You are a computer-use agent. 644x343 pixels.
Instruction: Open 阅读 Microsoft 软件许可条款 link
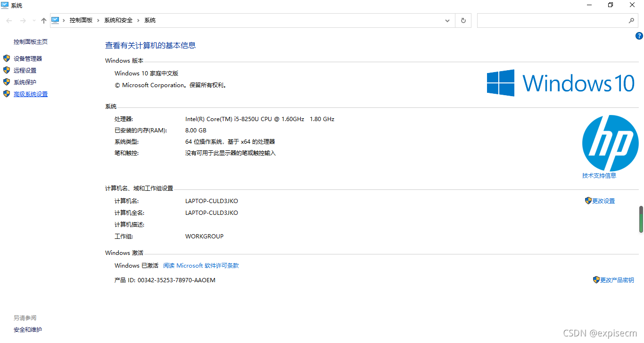click(201, 266)
